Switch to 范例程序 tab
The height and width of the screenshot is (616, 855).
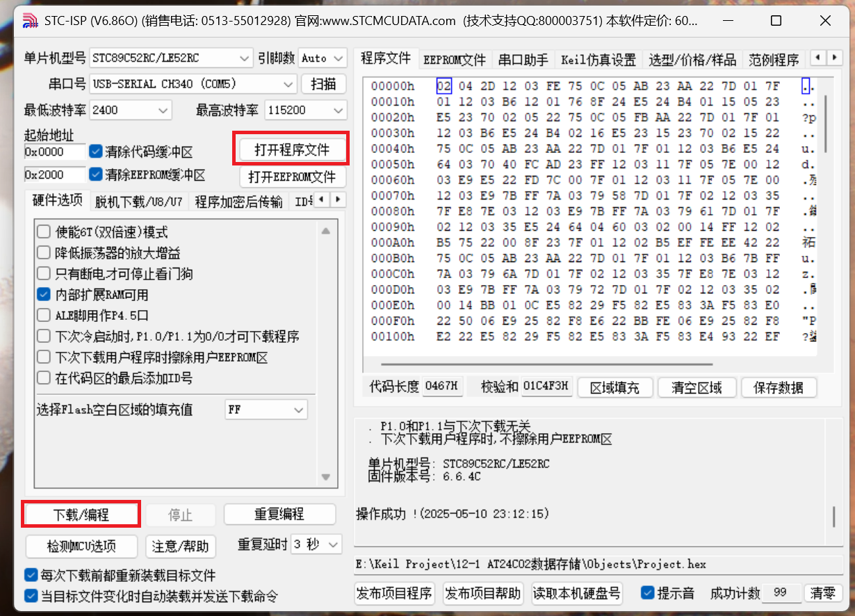[x=774, y=60]
